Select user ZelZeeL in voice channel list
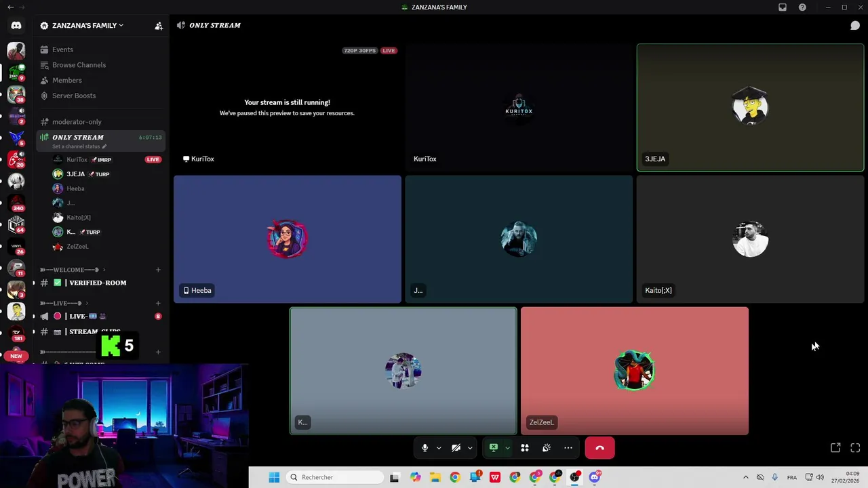Viewport: 868px width, 488px height. click(77, 247)
